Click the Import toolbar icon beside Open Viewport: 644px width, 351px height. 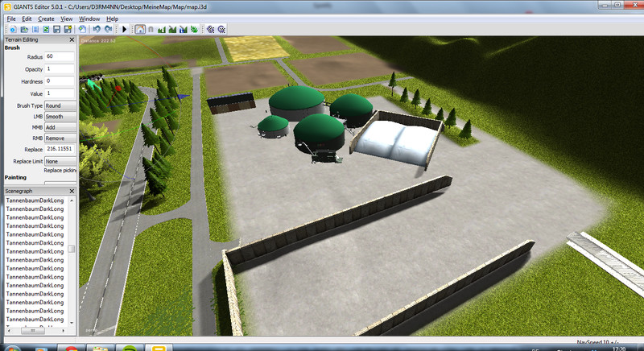pos(35,29)
